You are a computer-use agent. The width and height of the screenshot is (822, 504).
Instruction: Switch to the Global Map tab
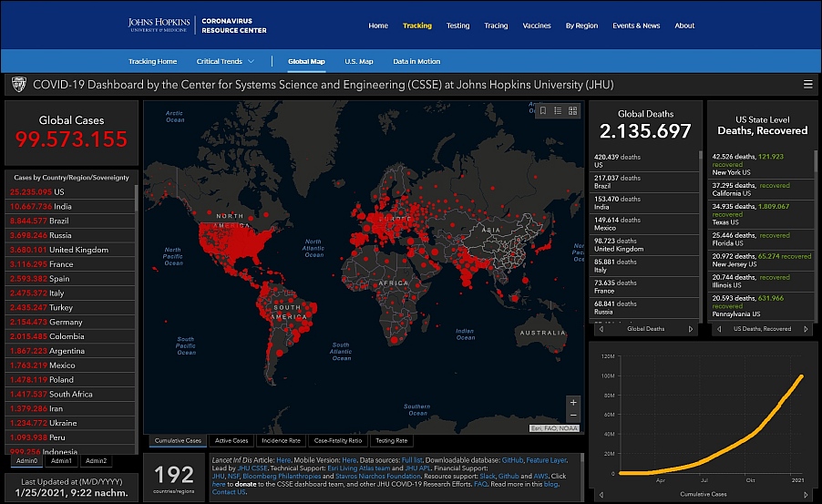click(306, 61)
